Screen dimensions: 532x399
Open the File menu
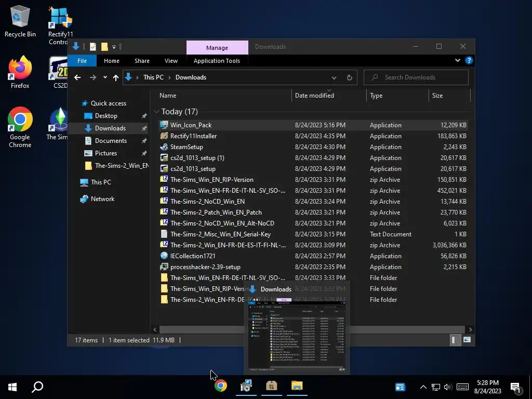(82, 61)
